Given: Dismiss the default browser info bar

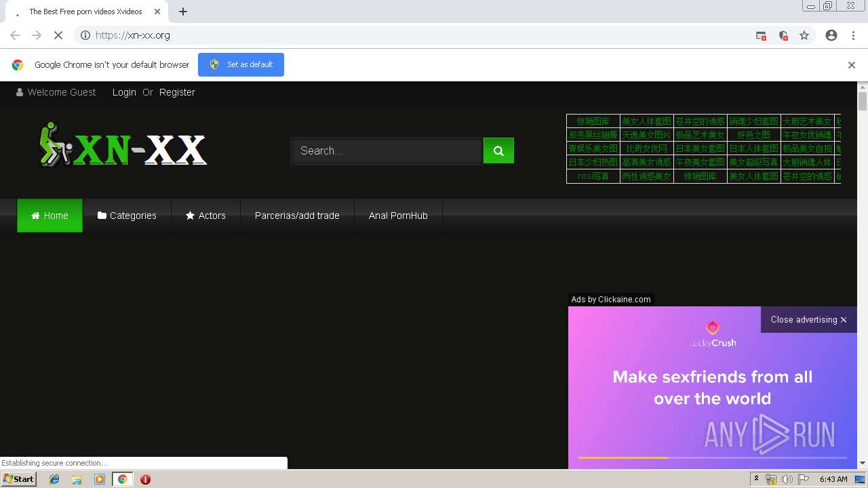Looking at the screenshot, I should [852, 65].
